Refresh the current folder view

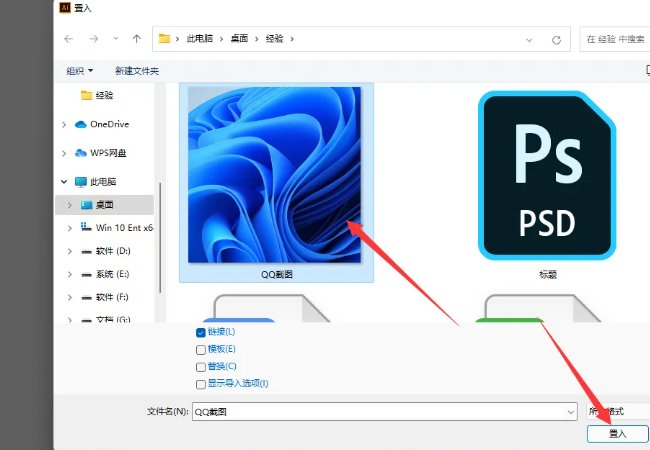[556, 40]
